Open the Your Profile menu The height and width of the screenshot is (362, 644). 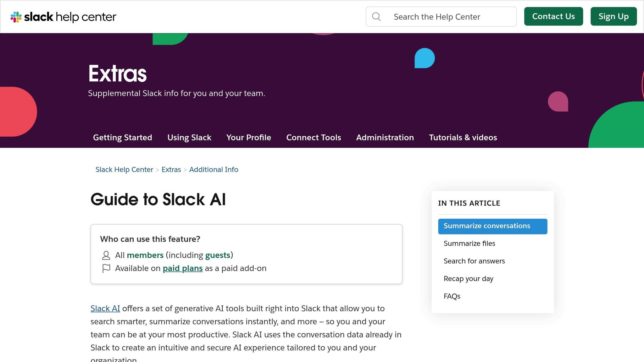click(248, 138)
